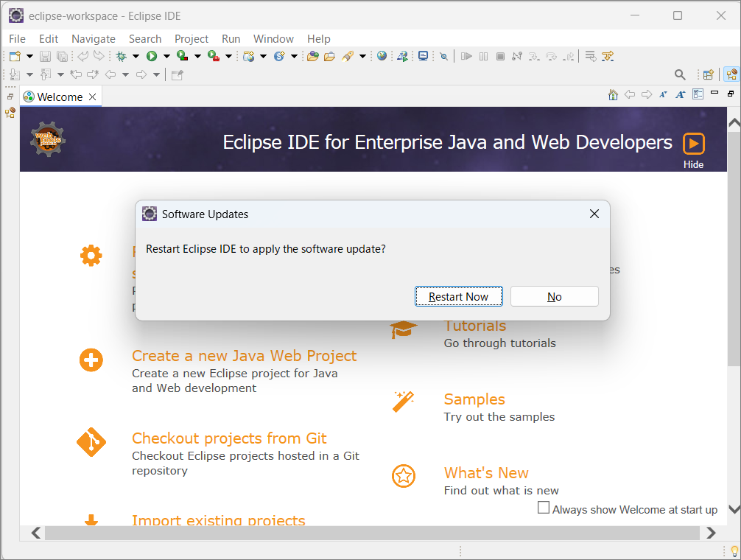Click Hide workbench arrow button
Screen dimensions: 741x560
tap(693, 143)
